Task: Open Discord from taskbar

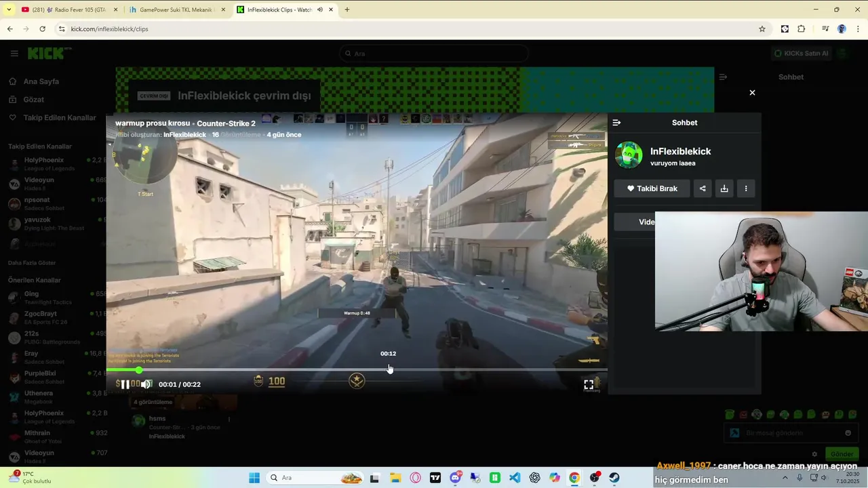Action: pos(455,478)
